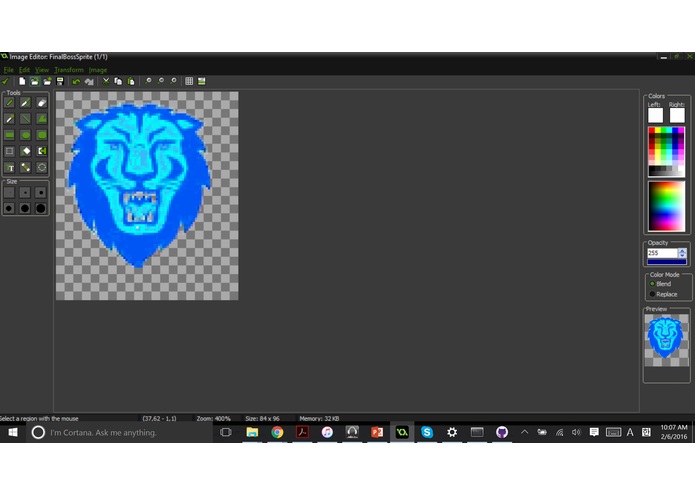Select the white diamond tool in Tools panel
This screenshot has height=494, width=695.
(x=25, y=151)
